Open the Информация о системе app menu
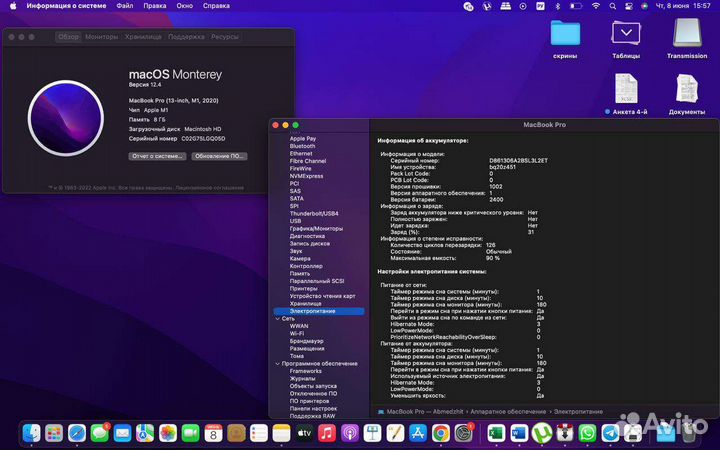720x450 pixels. [66, 6]
